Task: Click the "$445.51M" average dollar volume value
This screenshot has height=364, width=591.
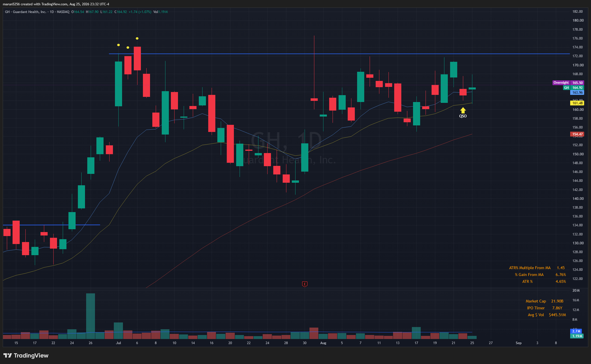Action: 557,315
